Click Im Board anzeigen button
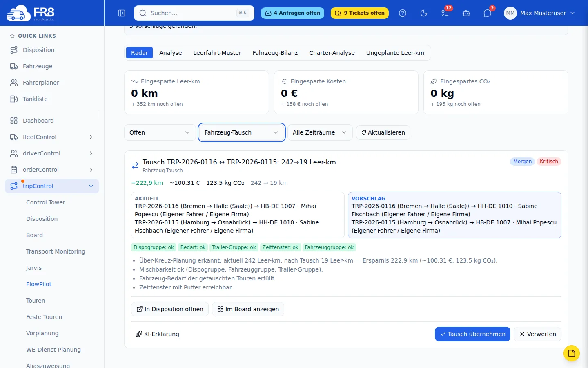Image resolution: width=588 pixels, height=368 pixels. pyautogui.click(x=248, y=309)
